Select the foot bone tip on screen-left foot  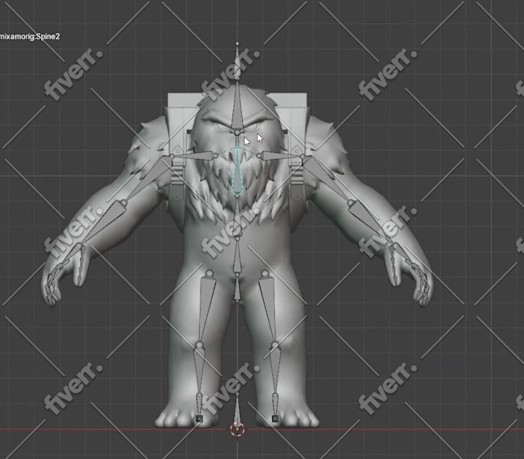pyautogui.click(x=199, y=418)
